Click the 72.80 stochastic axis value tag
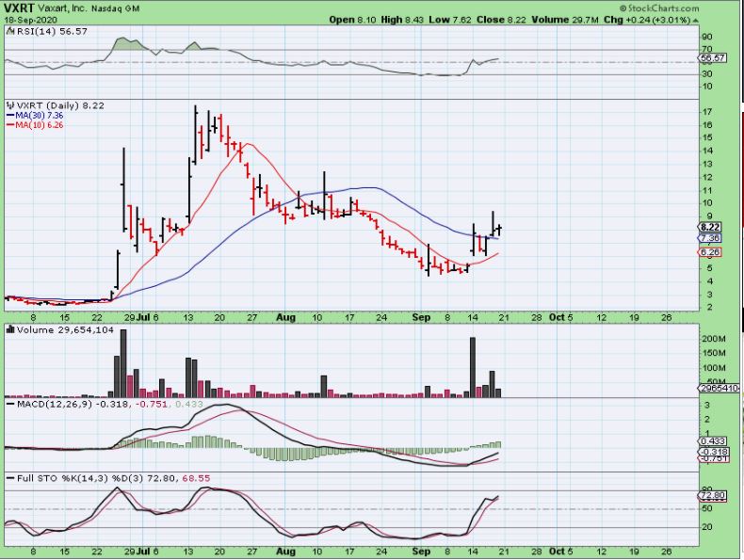This screenshot has width=744, height=560. tap(712, 496)
